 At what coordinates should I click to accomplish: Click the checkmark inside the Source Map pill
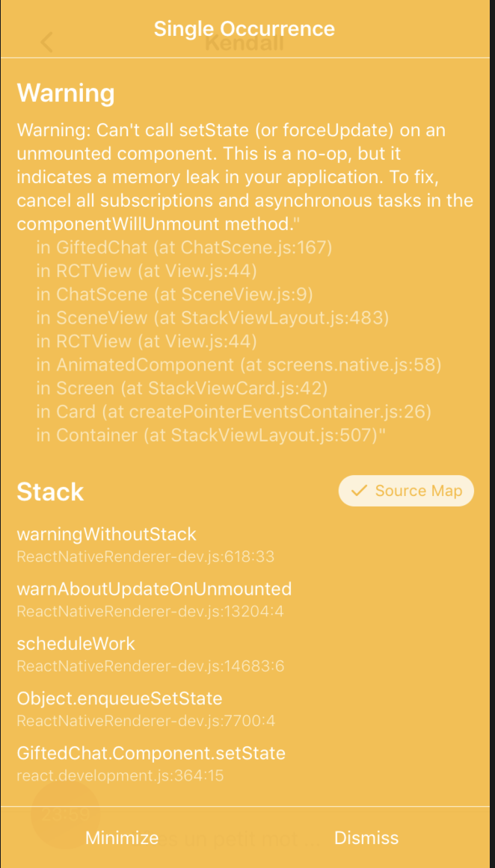[x=360, y=491]
